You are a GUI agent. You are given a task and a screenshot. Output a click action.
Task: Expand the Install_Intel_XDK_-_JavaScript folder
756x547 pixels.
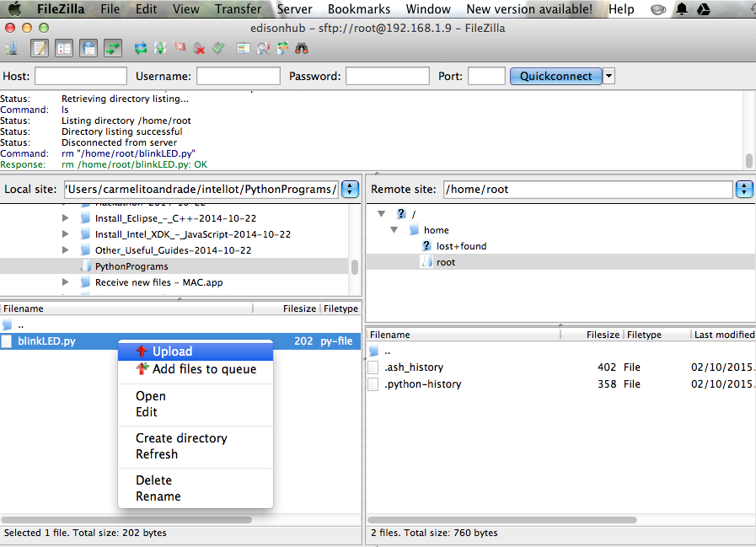pyautogui.click(x=65, y=234)
